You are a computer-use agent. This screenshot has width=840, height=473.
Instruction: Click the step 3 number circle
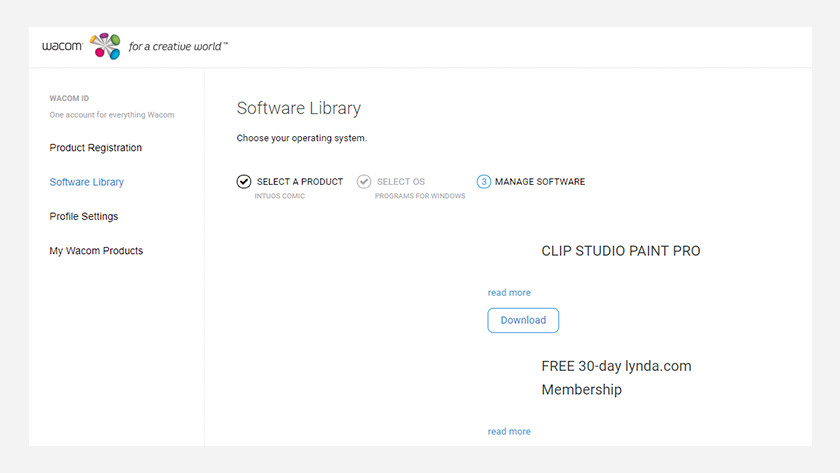[x=484, y=182]
